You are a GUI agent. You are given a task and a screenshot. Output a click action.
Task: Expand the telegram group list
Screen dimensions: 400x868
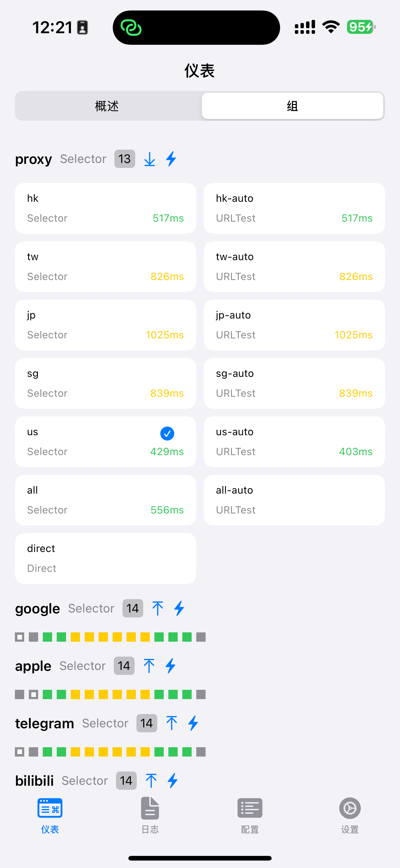[171, 723]
